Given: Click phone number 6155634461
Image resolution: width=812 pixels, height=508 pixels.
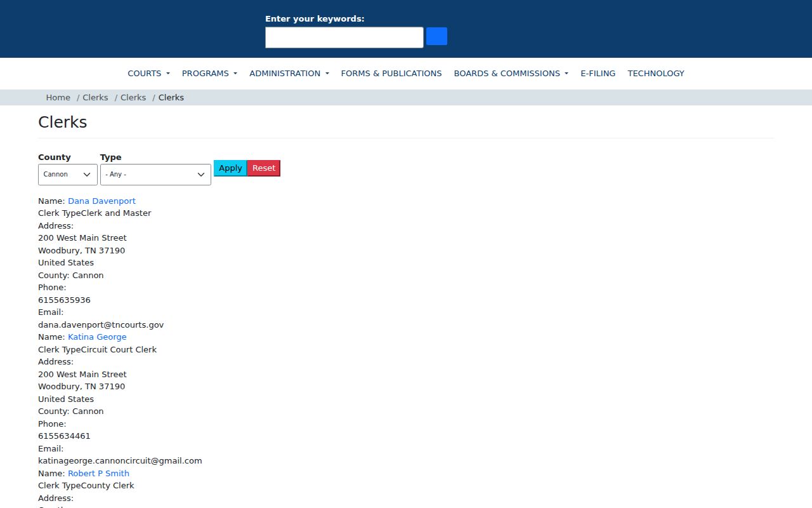Looking at the screenshot, I should coord(64,436).
